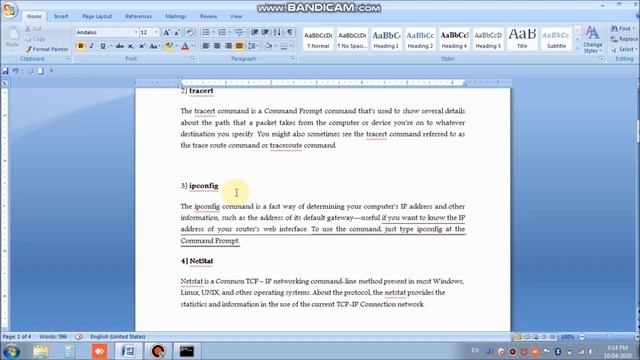This screenshot has width=640, height=360.
Task: Switch to the Insert tab
Action: click(61, 16)
